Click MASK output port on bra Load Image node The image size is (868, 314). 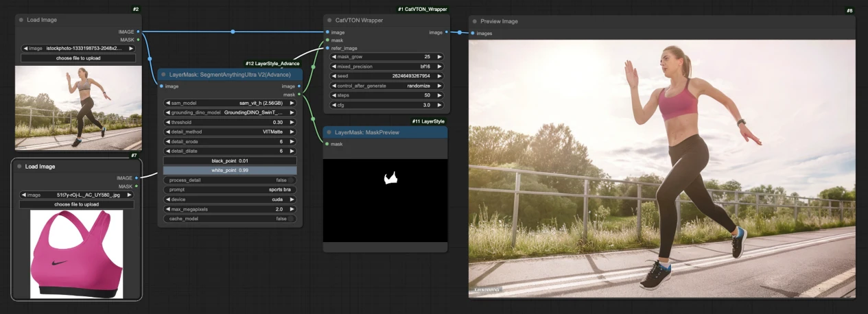[x=137, y=186]
